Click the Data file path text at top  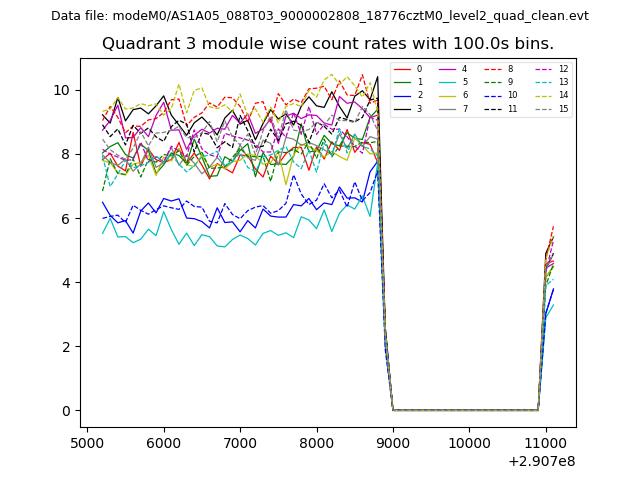pos(320,16)
